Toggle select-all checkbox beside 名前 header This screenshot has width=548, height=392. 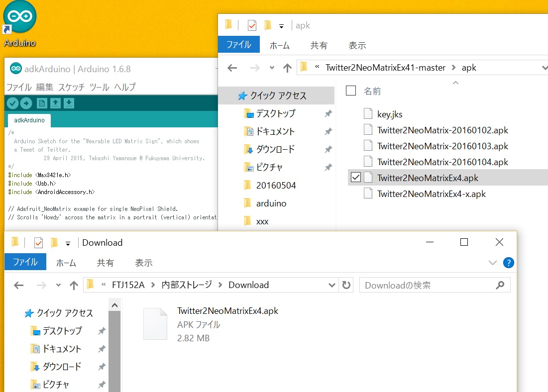351,91
